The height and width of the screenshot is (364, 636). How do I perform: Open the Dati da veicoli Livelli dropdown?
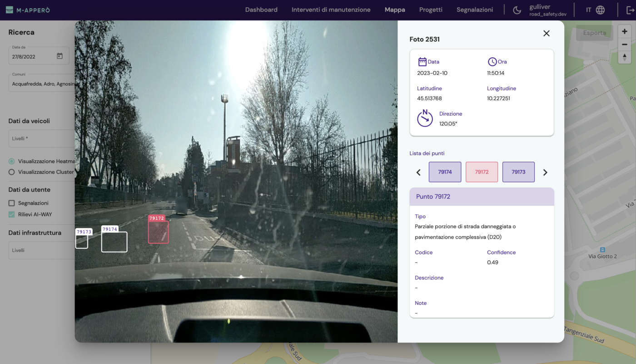pos(41,138)
